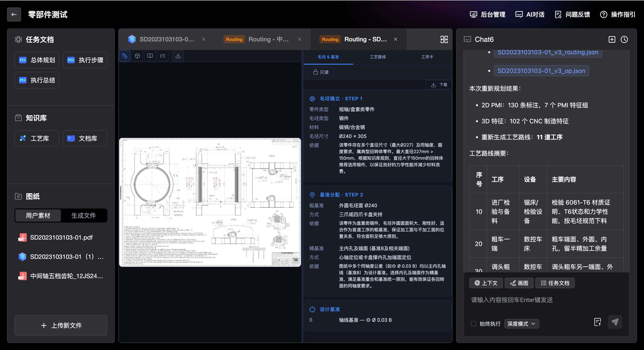Open the 工艺库 knowledge base
Viewport: 644px width, 350px height.
[37, 138]
